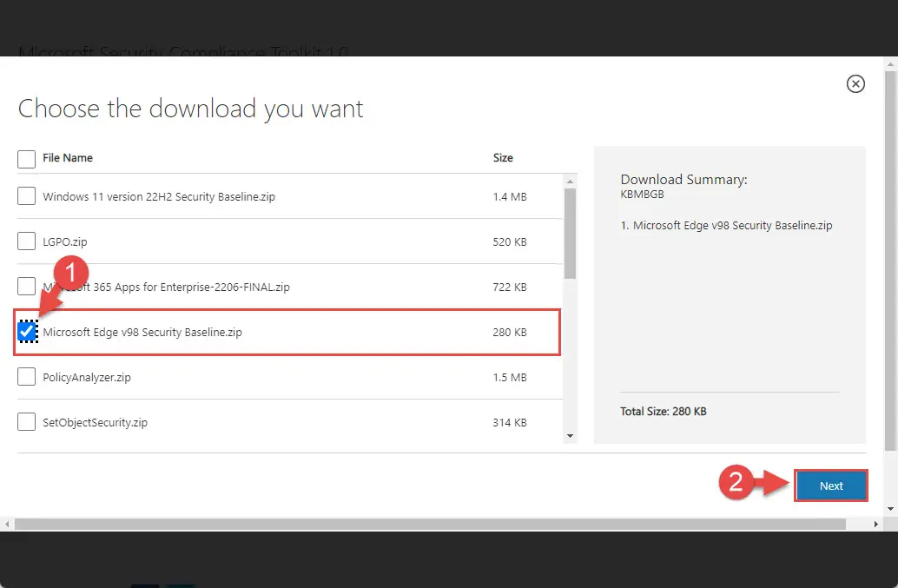The width and height of the screenshot is (898, 588).
Task: Click the 'SetObjectSecurity.zip' file name text
Action: pos(95,422)
